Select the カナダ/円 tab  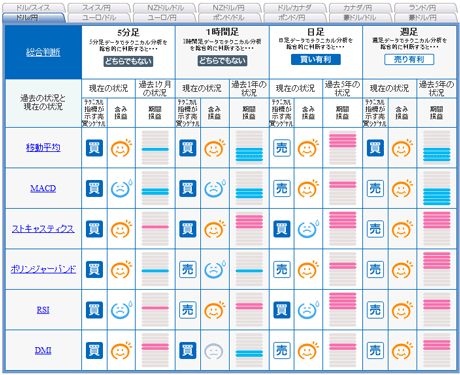point(360,8)
